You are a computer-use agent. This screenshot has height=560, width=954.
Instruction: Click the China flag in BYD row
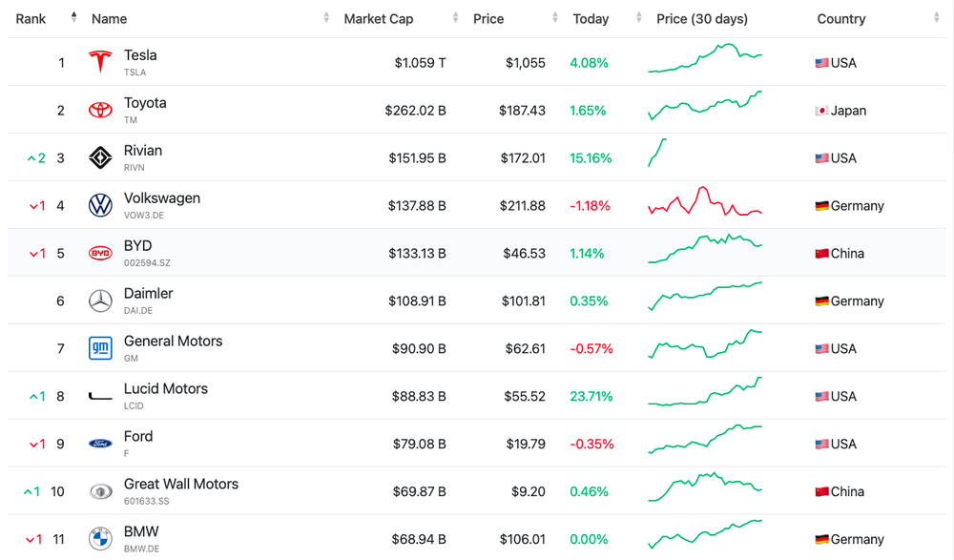822,253
